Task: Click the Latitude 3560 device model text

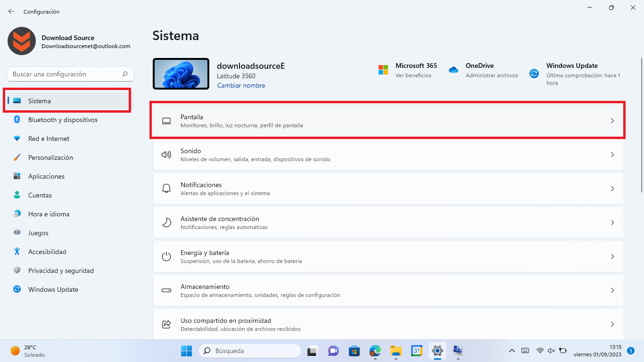Action: 236,76
